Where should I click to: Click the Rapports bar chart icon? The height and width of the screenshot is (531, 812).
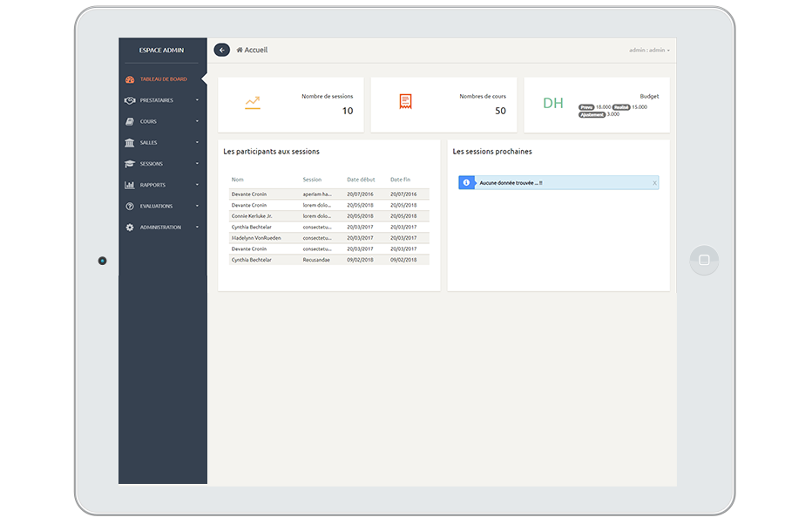click(x=129, y=184)
